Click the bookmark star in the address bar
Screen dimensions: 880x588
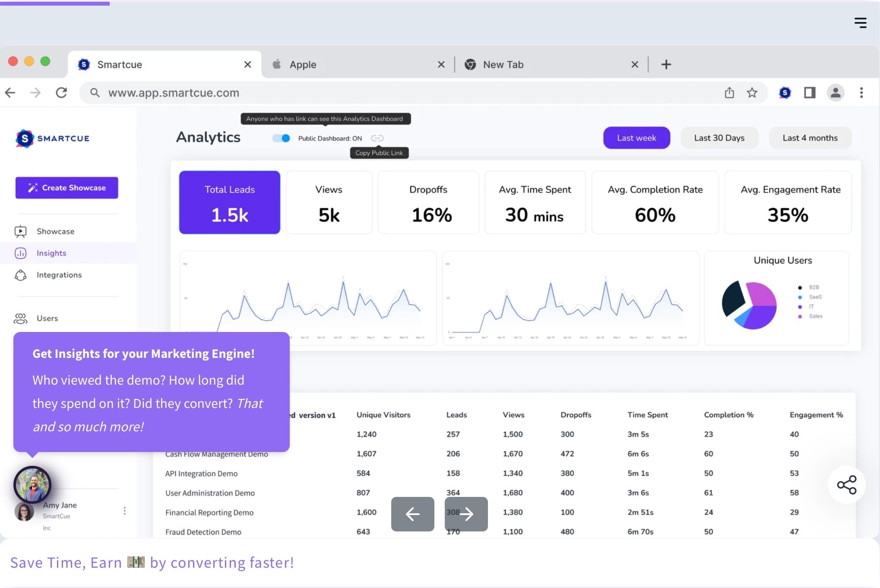(x=752, y=92)
